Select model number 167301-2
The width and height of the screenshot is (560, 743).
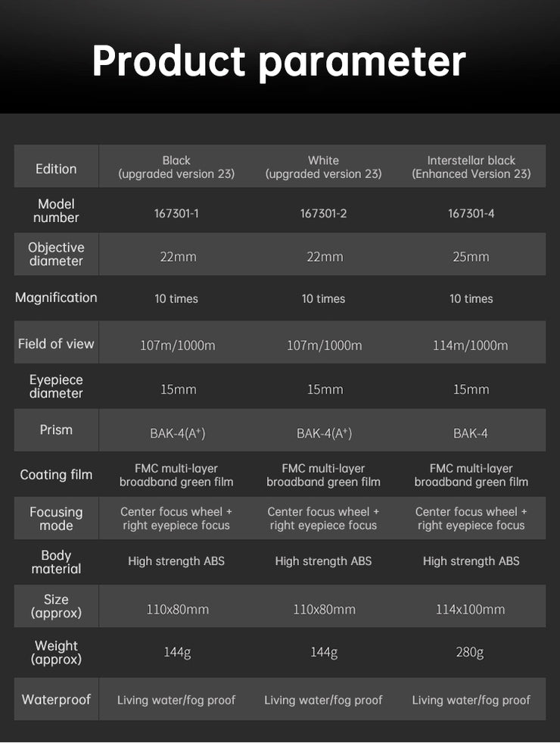323,214
